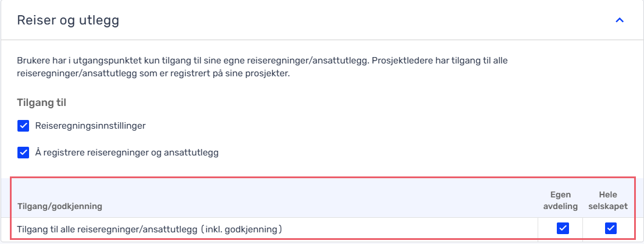Viewport: 644px width, 244px height.
Task: Collapse the Reiser og utlegg section chevron
Action: click(x=620, y=20)
